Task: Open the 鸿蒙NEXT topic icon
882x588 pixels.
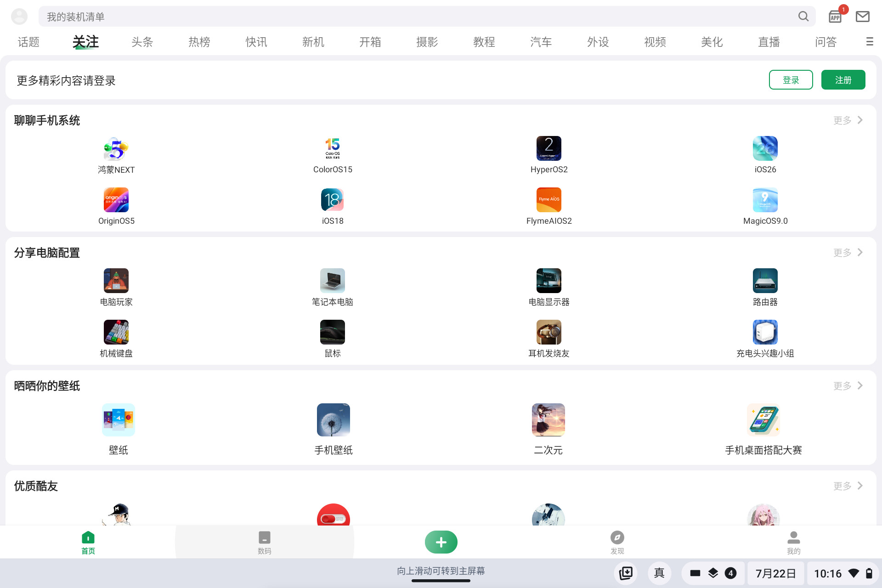Action: pos(116,148)
